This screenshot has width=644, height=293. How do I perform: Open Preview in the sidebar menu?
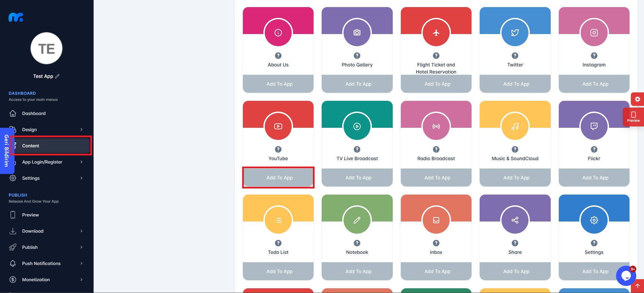[46, 215]
